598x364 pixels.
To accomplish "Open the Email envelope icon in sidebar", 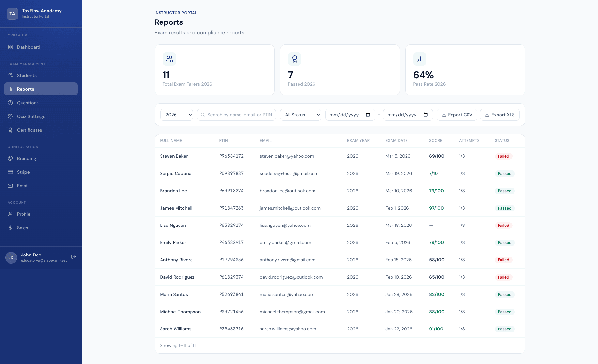I will (x=10, y=186).
